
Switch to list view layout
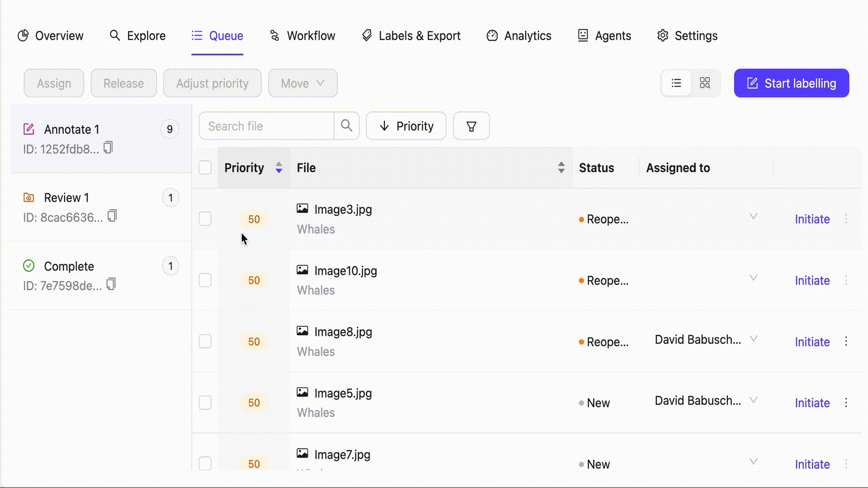pyautogui.click(x=676, y=83)
